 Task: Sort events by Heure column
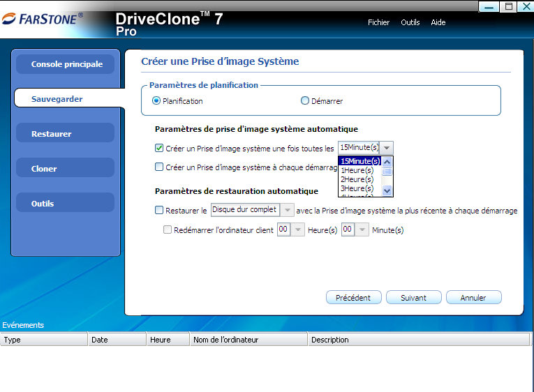[168, 339]
